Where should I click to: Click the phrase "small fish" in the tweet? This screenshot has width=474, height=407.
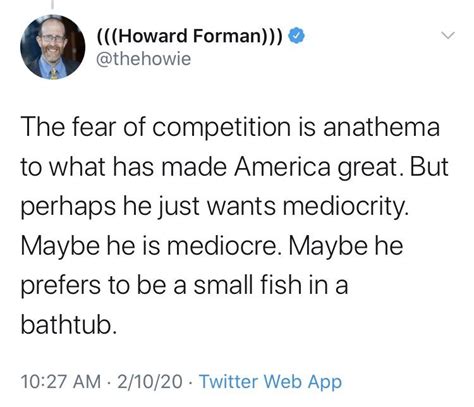click(248, 285)
